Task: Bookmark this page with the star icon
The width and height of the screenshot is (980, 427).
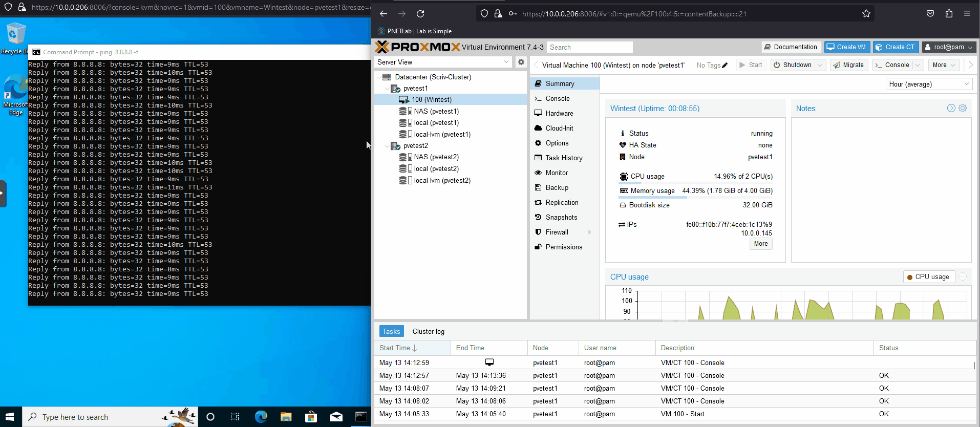Action: tap(866, 14)
